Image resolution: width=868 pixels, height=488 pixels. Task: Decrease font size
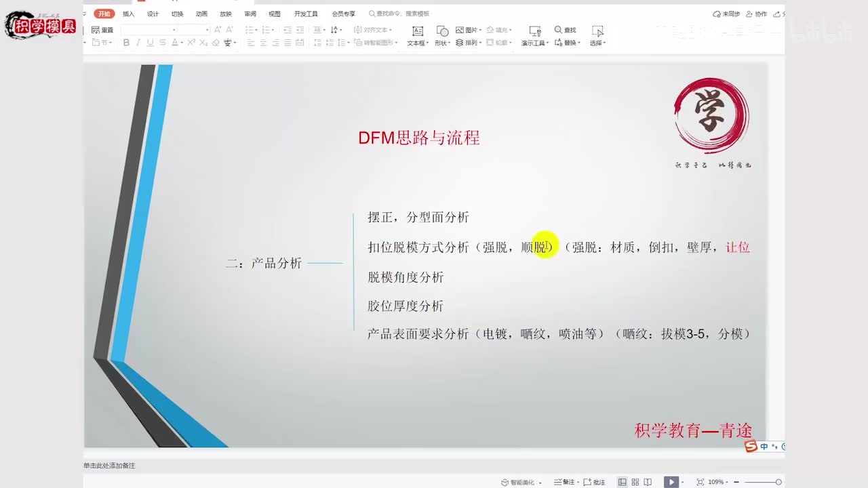tap(230, 30)
